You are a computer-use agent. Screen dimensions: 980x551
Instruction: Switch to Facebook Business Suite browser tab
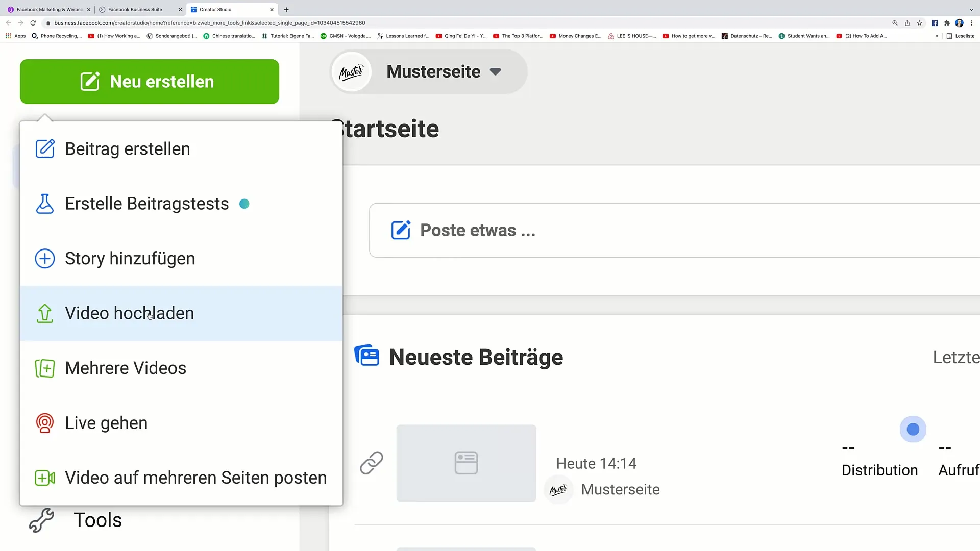[x=135, y=10]
